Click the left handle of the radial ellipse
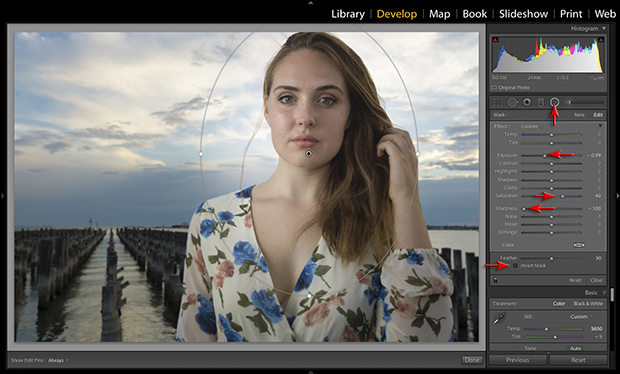This screenshot has width=620, height=374. coord(201,154)
